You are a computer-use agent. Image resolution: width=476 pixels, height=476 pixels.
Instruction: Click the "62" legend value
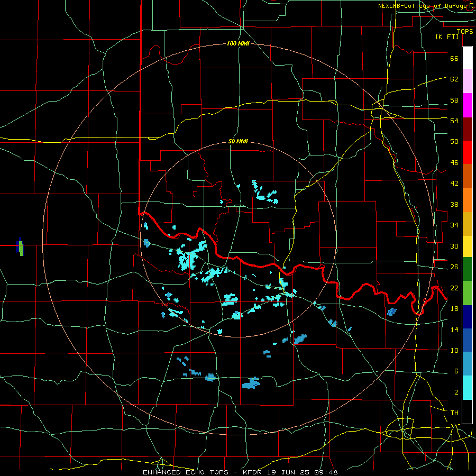454,79
